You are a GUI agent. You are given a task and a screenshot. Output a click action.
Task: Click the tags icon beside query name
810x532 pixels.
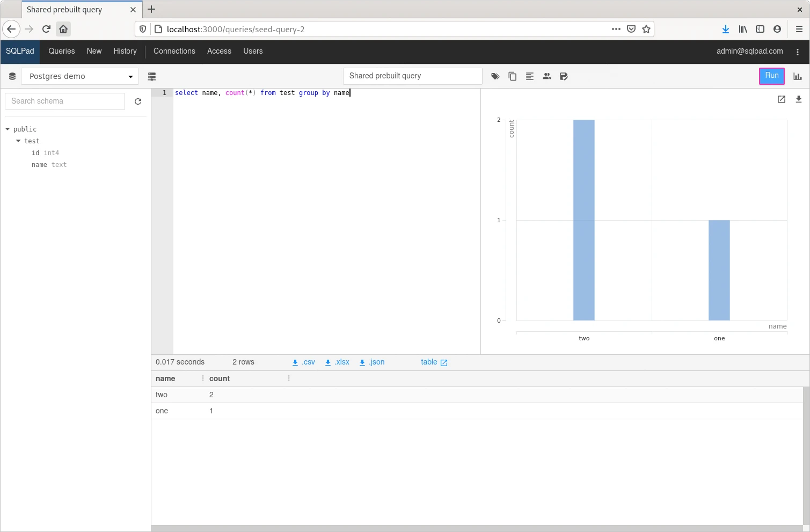(495, 76)
